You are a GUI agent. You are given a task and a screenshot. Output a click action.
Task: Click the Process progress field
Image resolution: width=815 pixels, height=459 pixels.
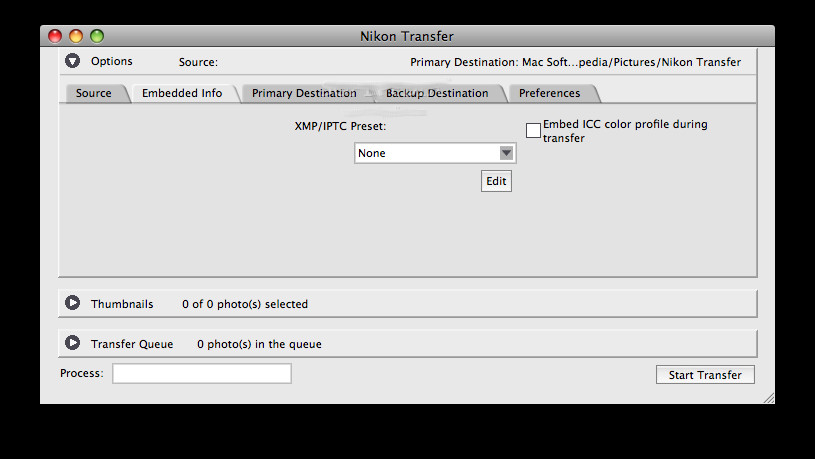click(202, 373)
